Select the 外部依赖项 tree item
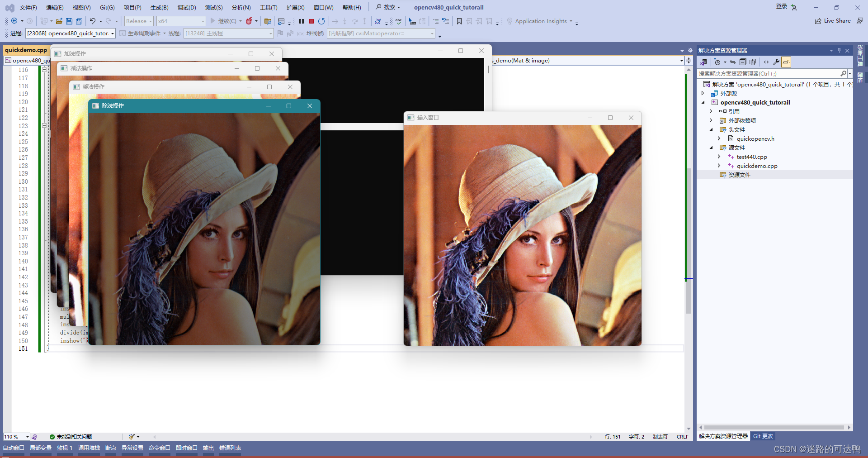 (x=742, y=120)
